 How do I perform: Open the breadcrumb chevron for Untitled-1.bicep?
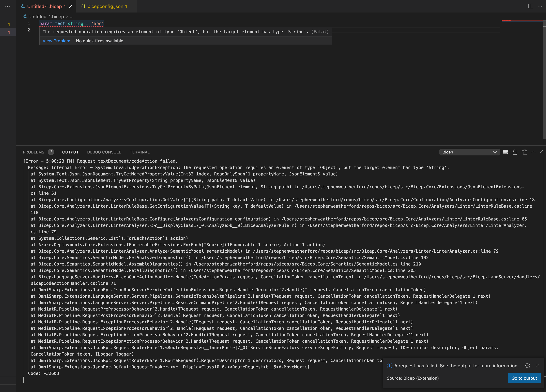point(67,17)
